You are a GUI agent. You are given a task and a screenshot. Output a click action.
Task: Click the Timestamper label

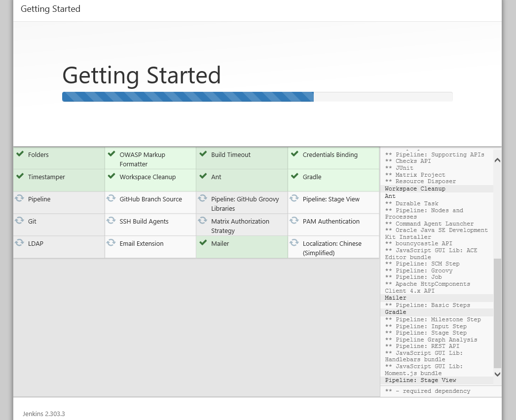pyautogui.click(x=46, y=177)
